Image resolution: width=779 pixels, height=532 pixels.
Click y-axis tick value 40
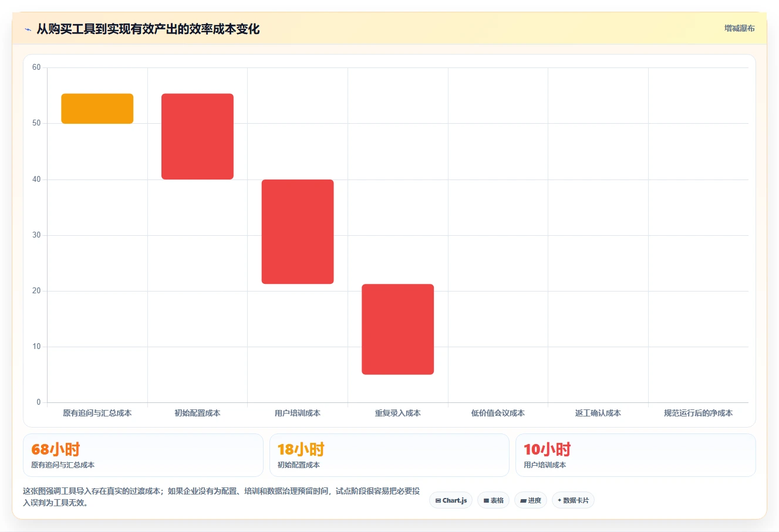[x=36, y=179]
